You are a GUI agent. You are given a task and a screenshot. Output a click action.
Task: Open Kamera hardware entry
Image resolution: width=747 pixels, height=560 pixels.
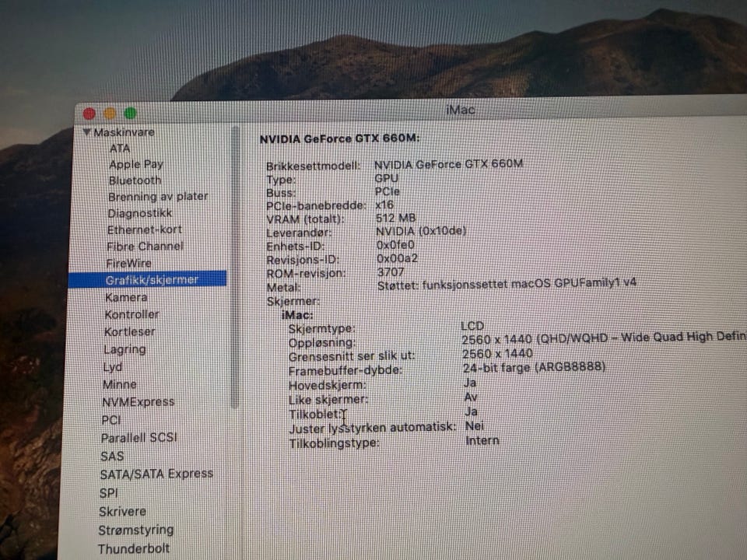[126, 298]
